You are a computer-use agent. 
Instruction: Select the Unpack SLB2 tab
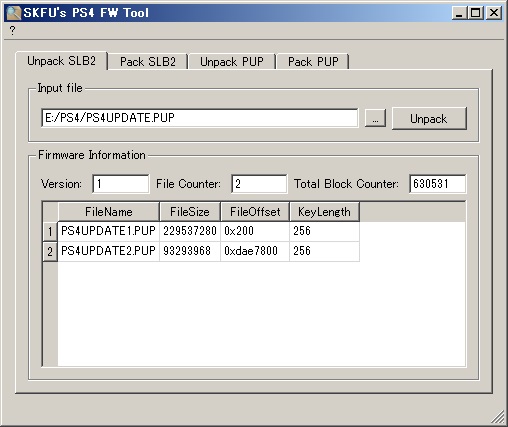(62, 61)
